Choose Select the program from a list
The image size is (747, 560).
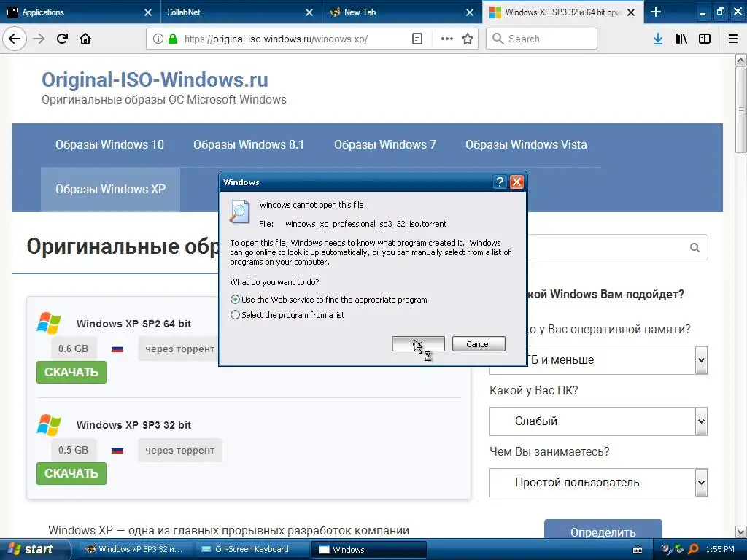coord(235,315)
